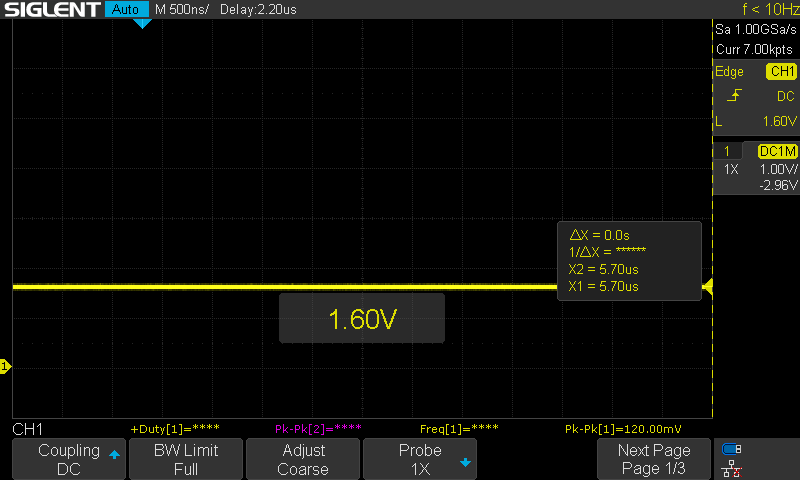Click the 1.60V trigger level popup
The height and width of the screenshot is (480, 800).
pos(361,319)
